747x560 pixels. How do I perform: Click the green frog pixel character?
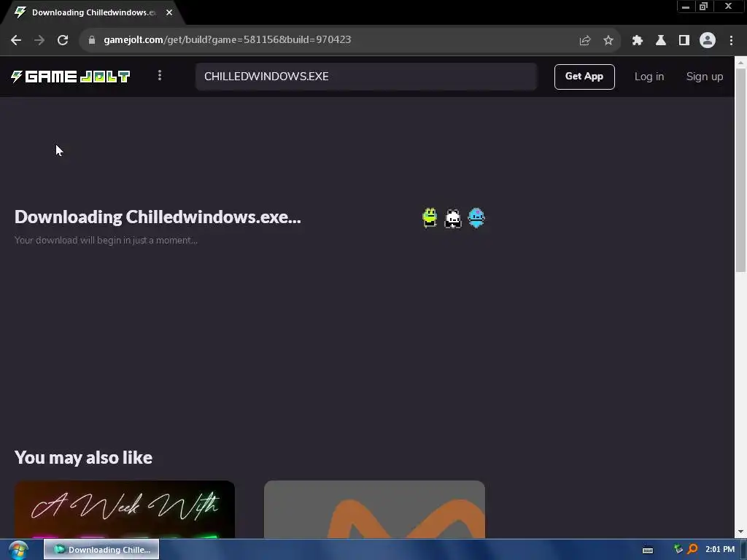[x=430, y=218]
